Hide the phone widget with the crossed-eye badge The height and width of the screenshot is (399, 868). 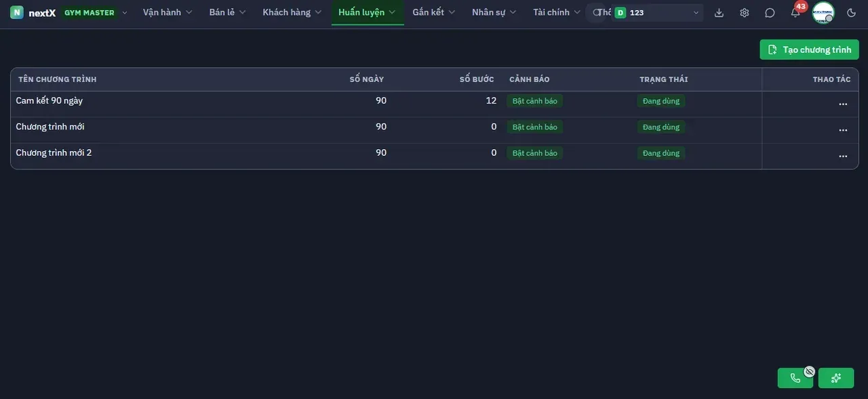pos(809,371)
